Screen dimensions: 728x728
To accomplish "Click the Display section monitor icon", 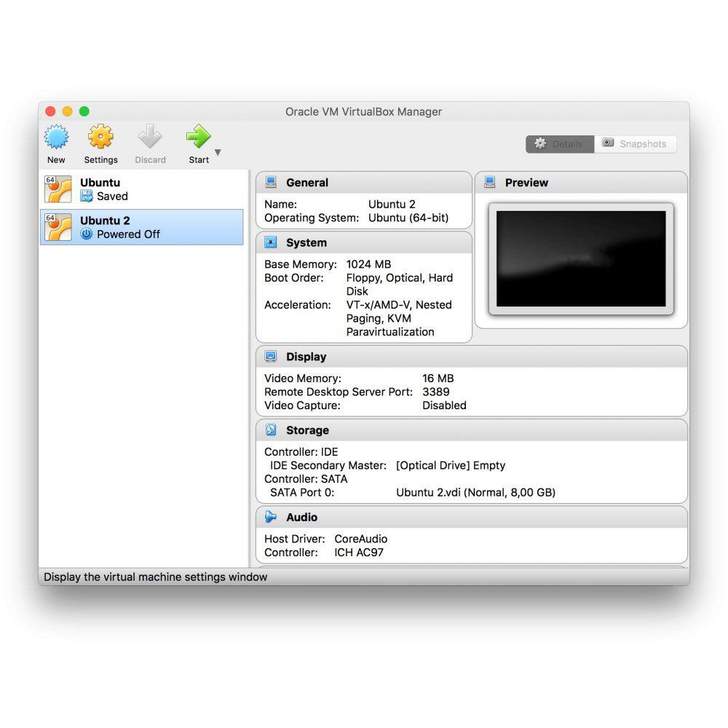I will pos(271,356).
